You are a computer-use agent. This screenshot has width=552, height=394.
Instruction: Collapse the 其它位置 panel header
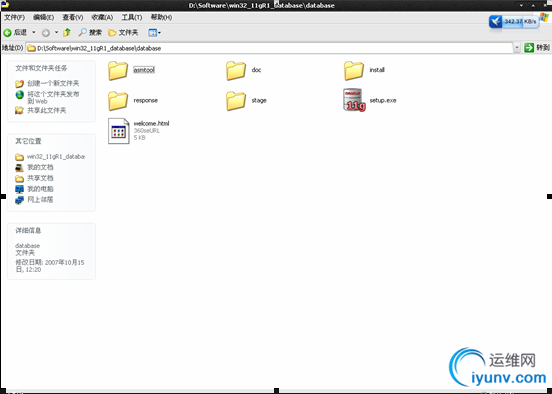coord(51,141)
